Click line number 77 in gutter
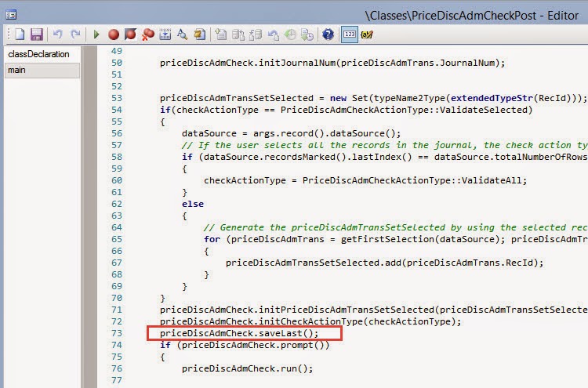 (117, 380)
